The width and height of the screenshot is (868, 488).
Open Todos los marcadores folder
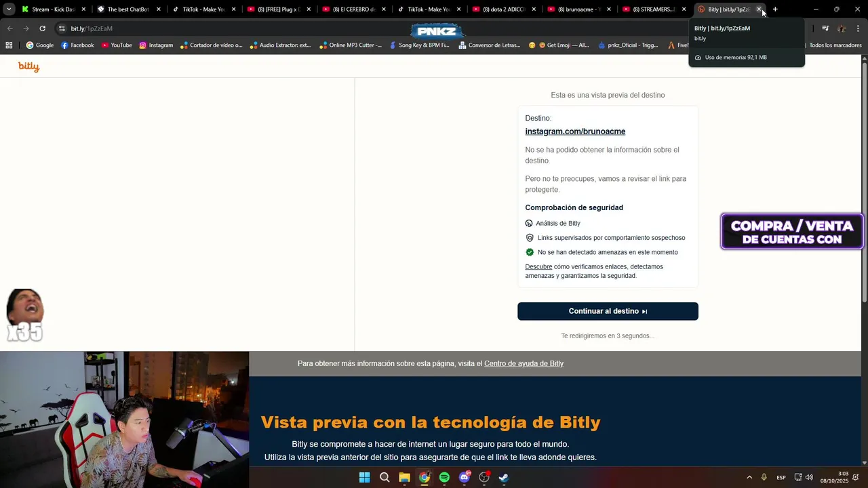(835, 45)
